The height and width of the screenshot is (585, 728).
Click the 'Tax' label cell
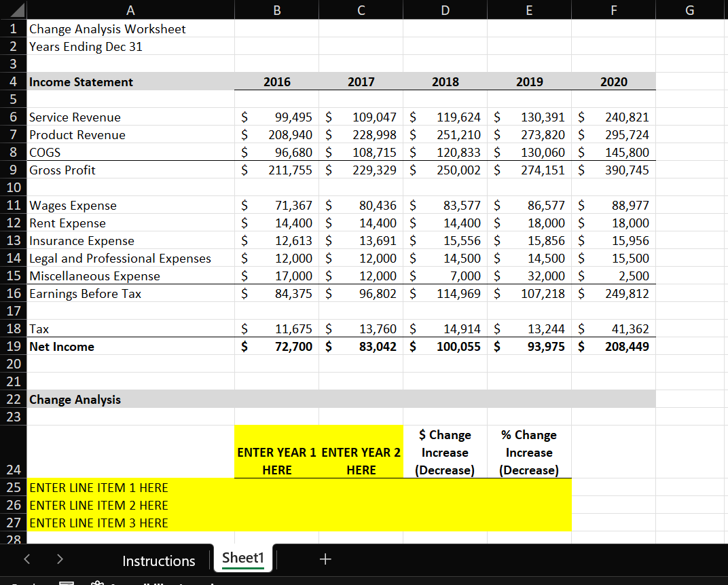click(130, 328)
